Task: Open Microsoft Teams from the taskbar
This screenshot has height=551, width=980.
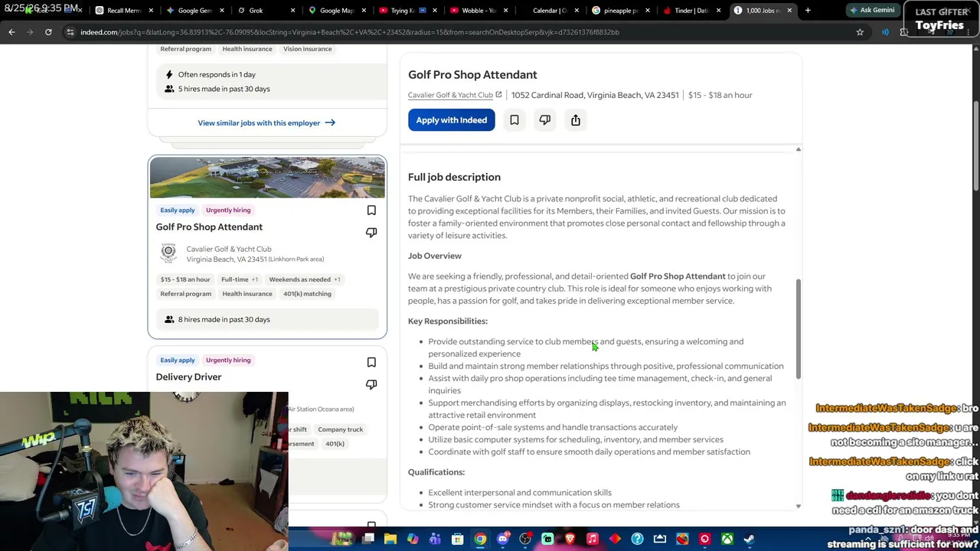Action: tap(435, 539)
